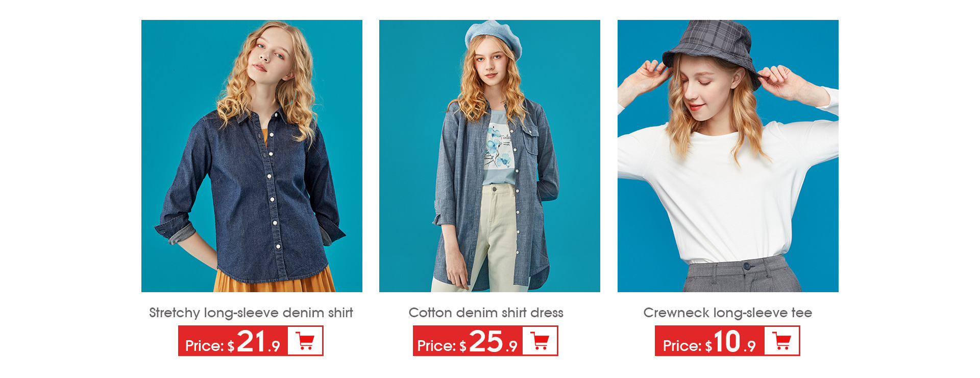Open the stretchy denim shirt product photo
Viewport: 980px width, 378px height.
tap(252, 156)
